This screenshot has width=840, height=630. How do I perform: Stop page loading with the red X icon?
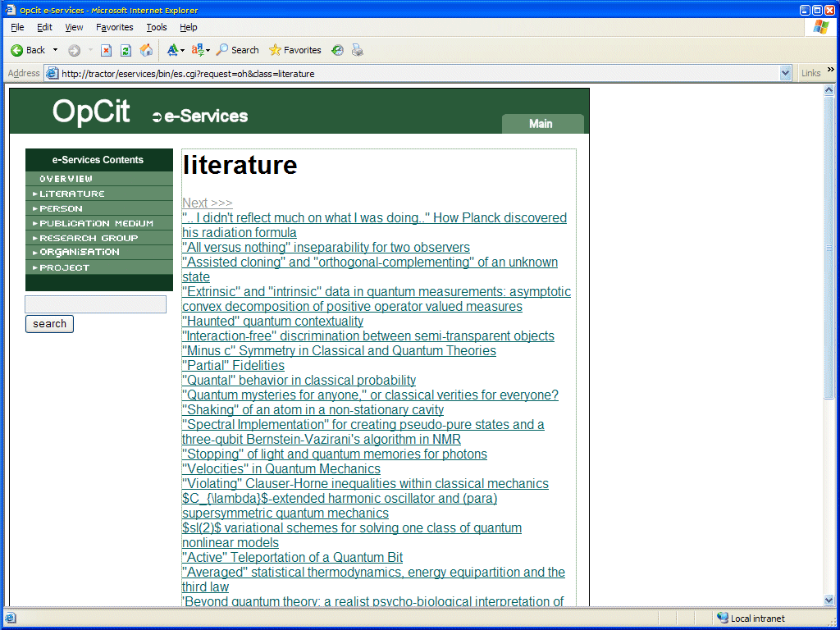pos(106,50)
